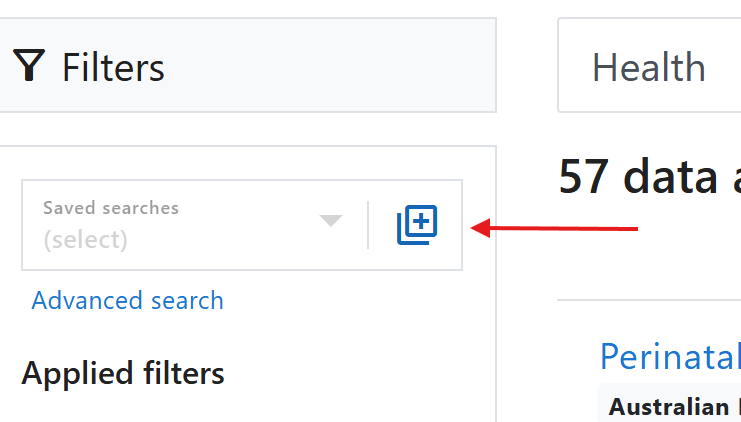Viewport: 741px width, 422px height.
Task: Select the Filters heading text
Action: 113,68
